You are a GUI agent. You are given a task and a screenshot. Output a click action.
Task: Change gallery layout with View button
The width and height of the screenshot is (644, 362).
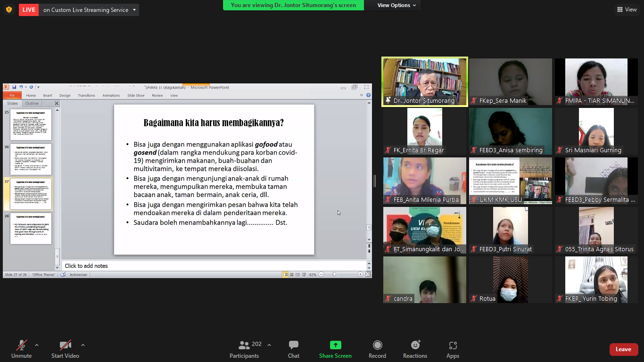coord(627,9)
